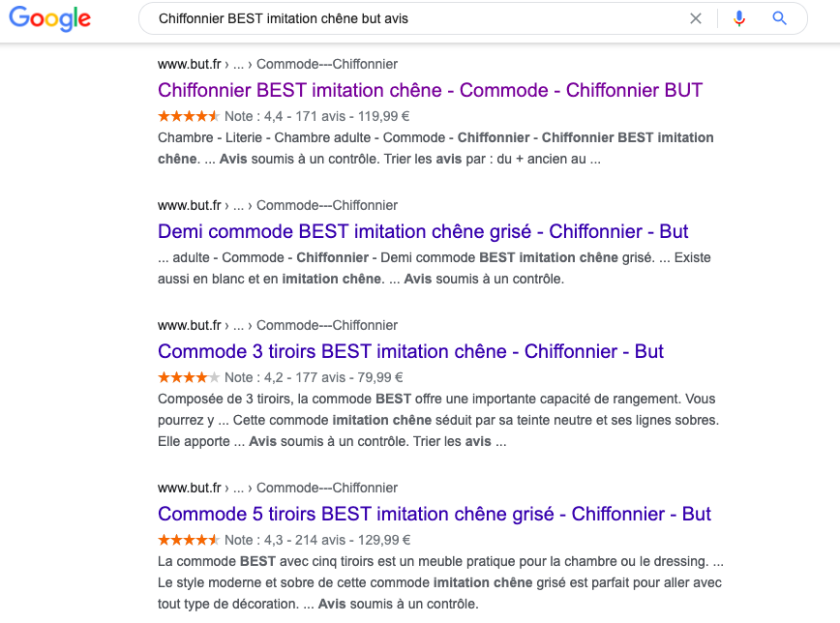Viewport: 840px width, 623px height.
Task: Click the microphone voice search icon
Action: coord(738,18)
